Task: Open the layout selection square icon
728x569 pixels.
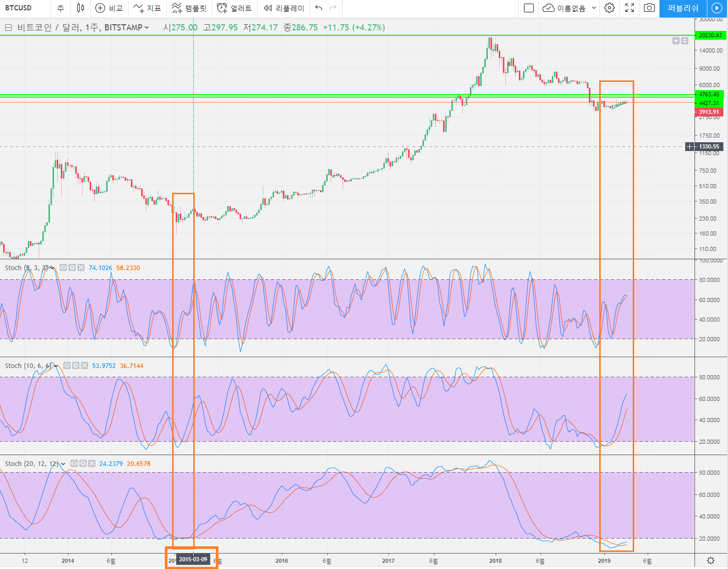Action: tap(529, 8)
